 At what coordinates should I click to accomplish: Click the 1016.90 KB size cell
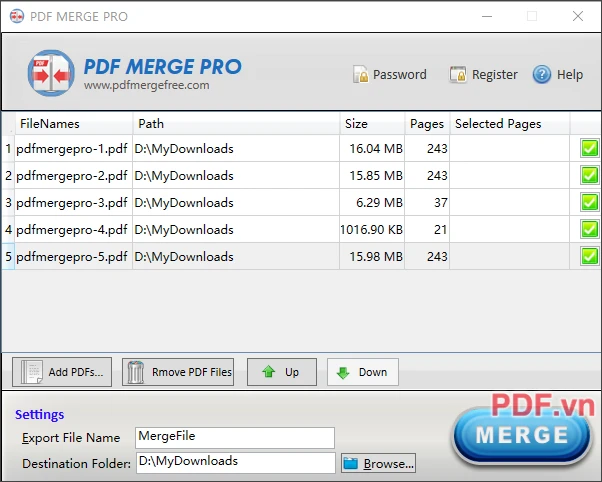(372, 229)
